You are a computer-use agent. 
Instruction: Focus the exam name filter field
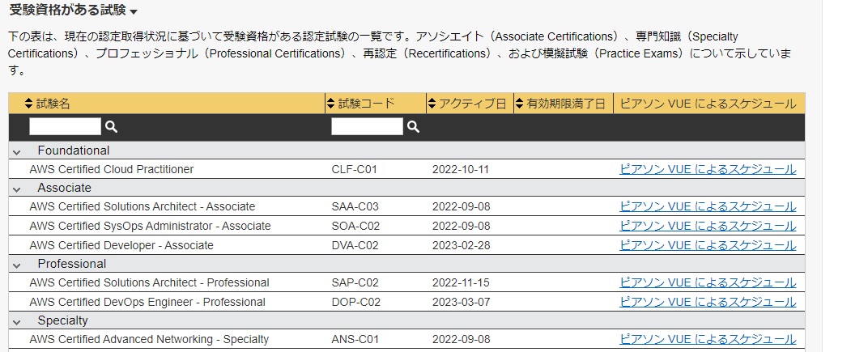(66, 127)
